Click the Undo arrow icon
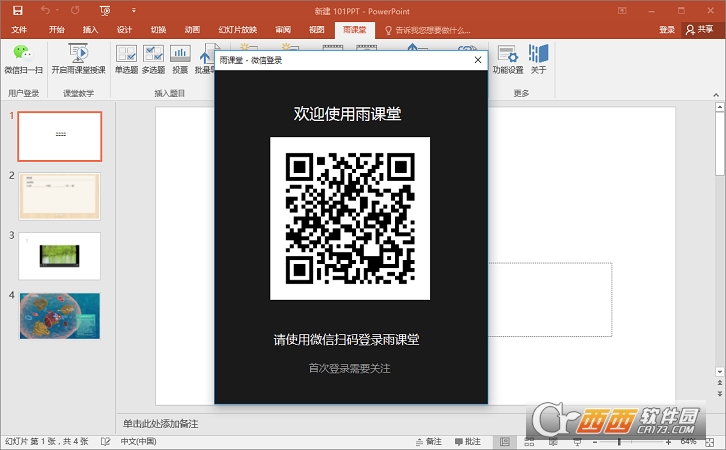 click(x=45, y=10)
